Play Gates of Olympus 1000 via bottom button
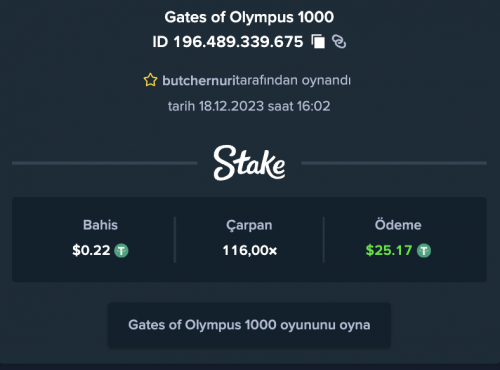Screen dimensions: 500x370 [x=249, y=325]
